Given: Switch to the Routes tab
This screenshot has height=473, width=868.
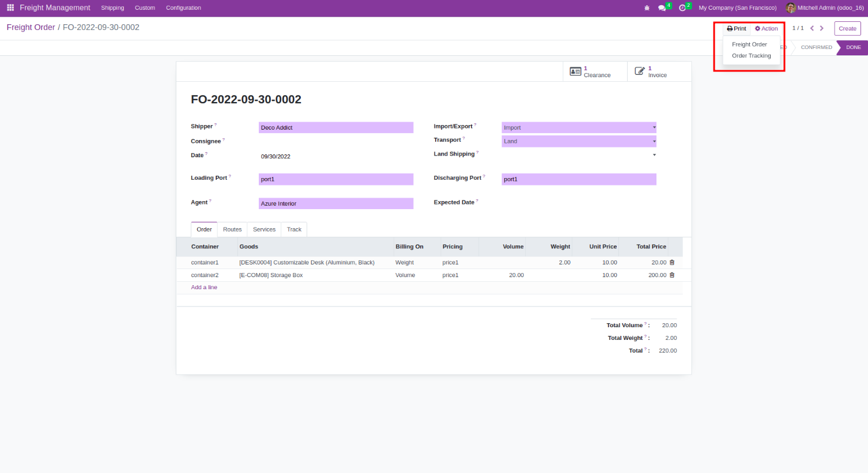Looking at the screenshot, I should tap(232, 229).
